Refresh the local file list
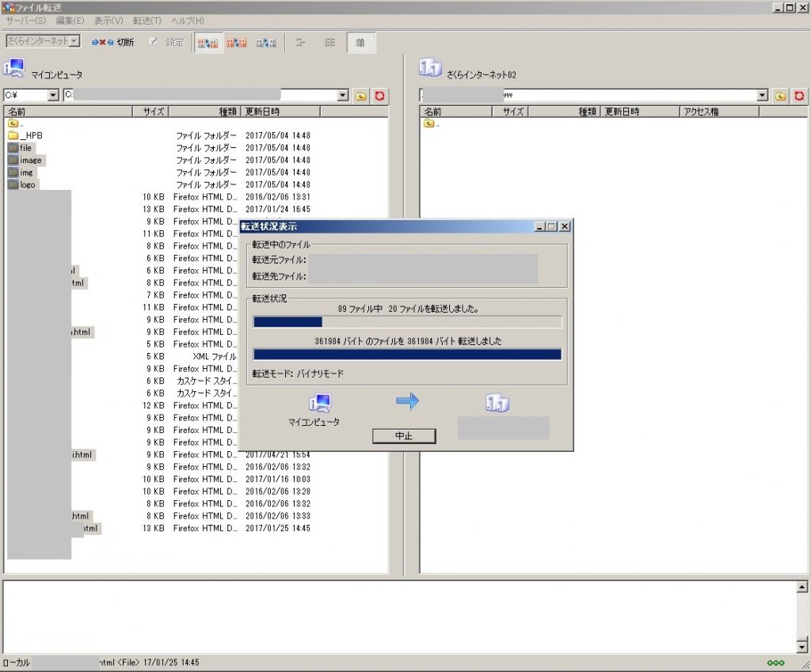Image resolution: width=811 pixels, height=672 pixels. click(379, 96)
